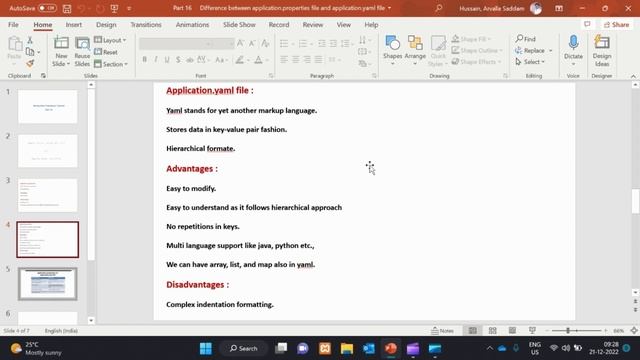640x360 pixels.
Task: Click the Share button
Action: [616, 24]
